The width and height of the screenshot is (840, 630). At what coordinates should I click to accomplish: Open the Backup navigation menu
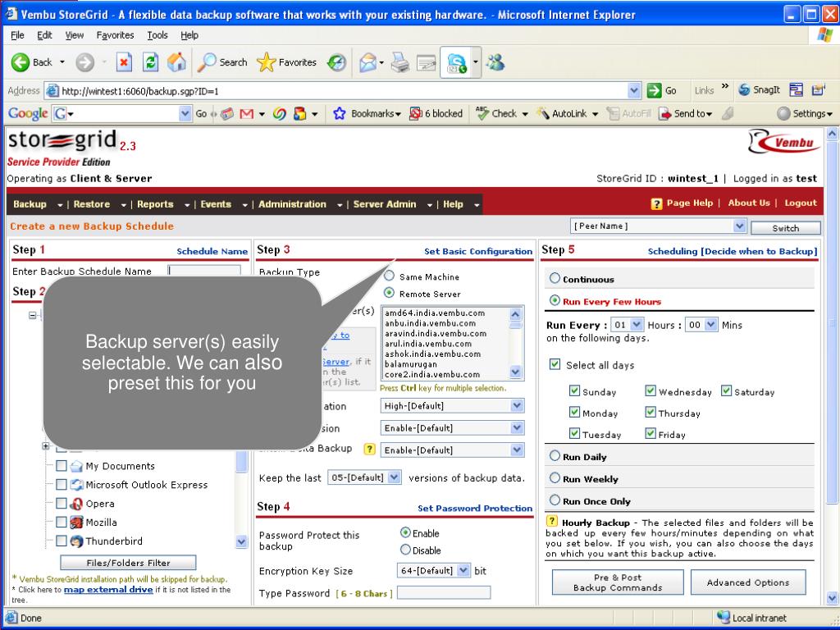[x=38, y=204]
